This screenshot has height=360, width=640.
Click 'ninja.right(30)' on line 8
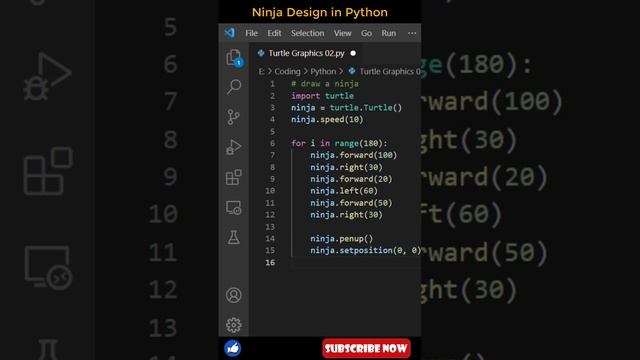point(346,167)
